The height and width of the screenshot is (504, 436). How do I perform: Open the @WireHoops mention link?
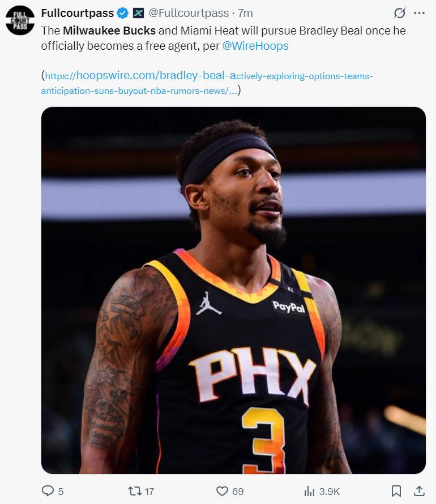(x=255, y=46)
